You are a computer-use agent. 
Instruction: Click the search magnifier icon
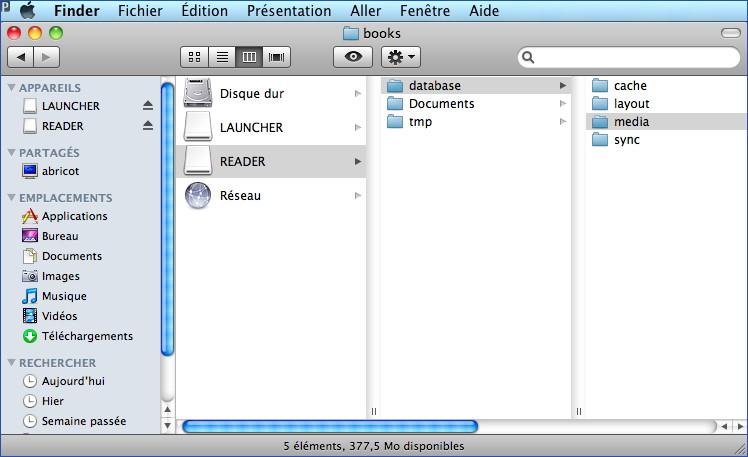[528, 57]
